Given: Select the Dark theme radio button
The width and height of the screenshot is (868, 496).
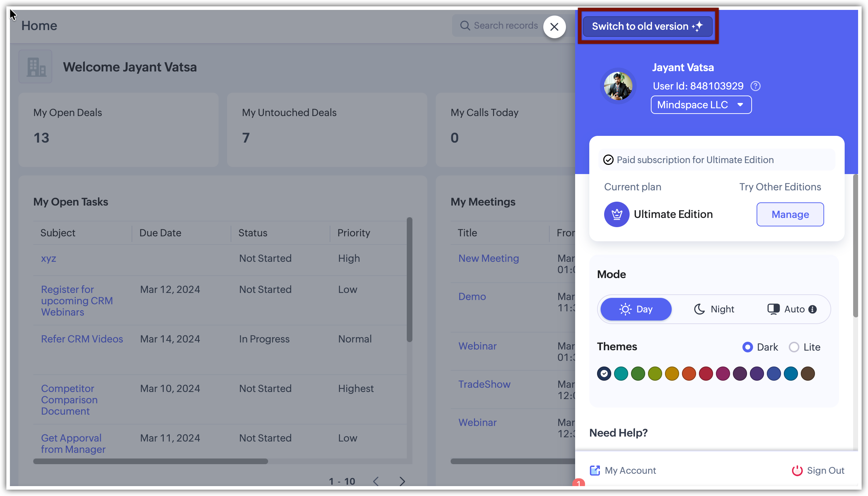Looking at the screenshot, I should [x=747, y=347].
